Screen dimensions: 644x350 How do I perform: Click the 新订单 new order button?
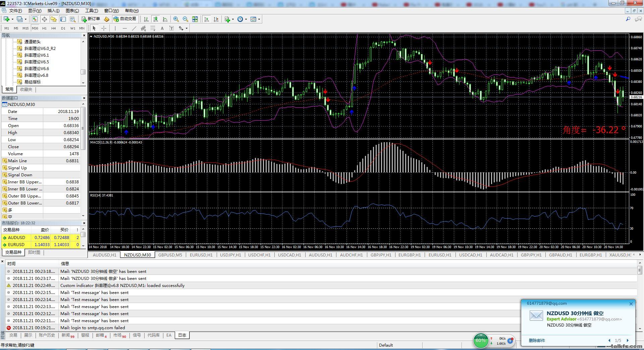click(91, 19)
